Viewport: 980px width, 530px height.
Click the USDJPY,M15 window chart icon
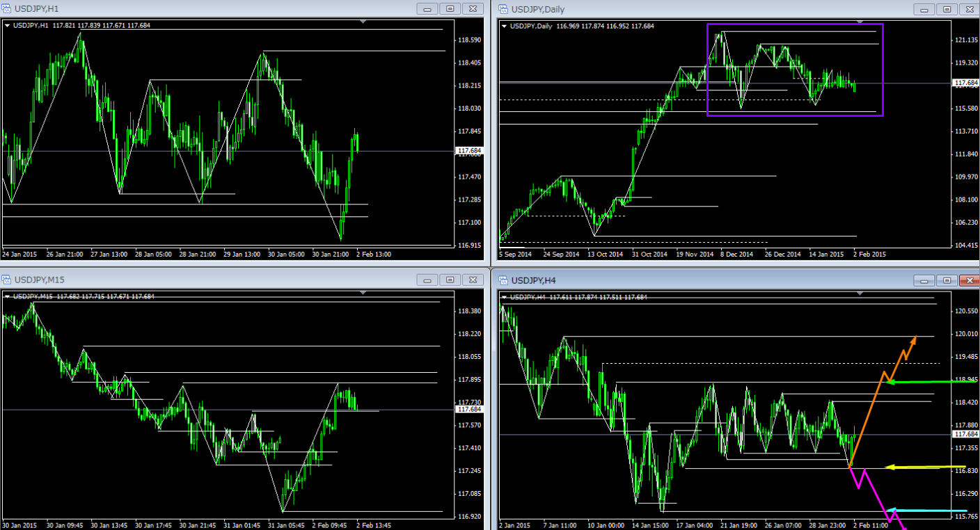[7, 280]
